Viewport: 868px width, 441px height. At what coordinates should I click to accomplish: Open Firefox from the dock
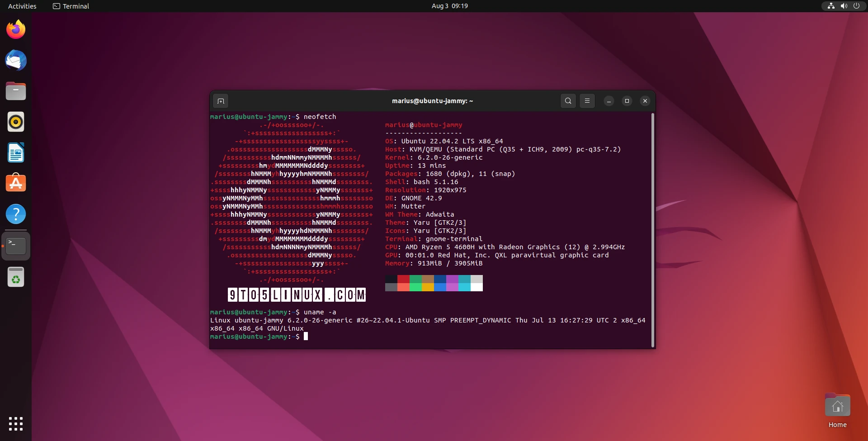click(x=15, y=28)
